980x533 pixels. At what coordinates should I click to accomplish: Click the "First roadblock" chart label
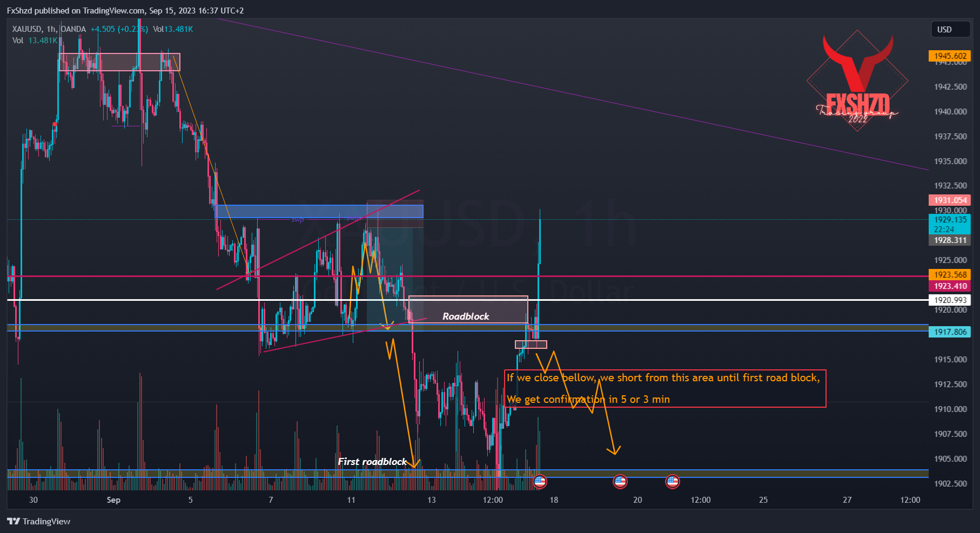[x=372, y=462]
